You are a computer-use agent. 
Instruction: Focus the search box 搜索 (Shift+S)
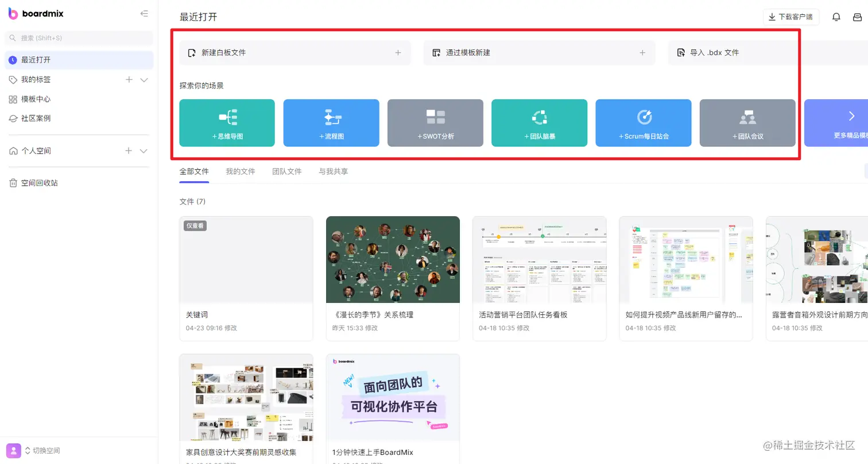tap(79, 38)
